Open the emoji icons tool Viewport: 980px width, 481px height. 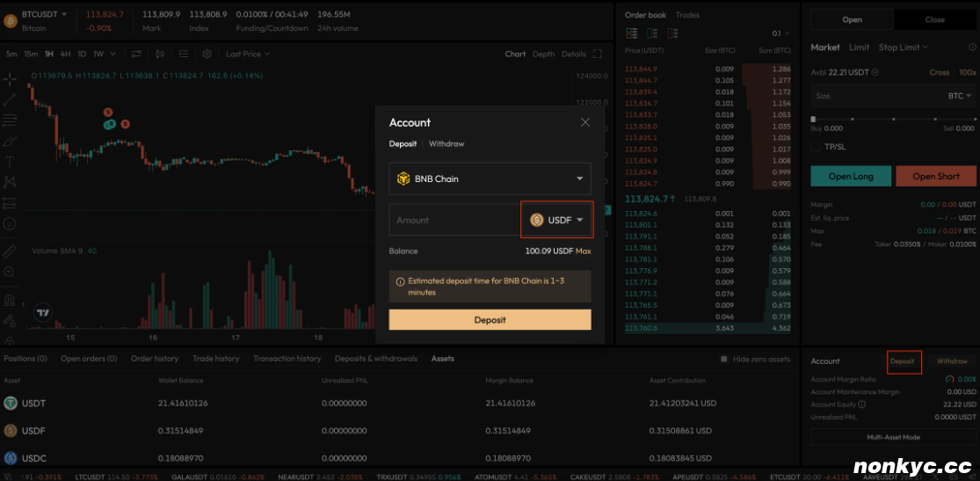pos(10,223)
